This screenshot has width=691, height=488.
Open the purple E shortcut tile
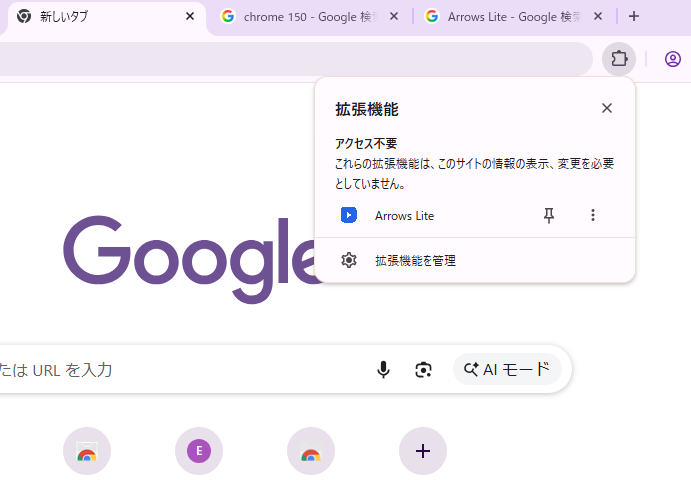pos(199,451)
